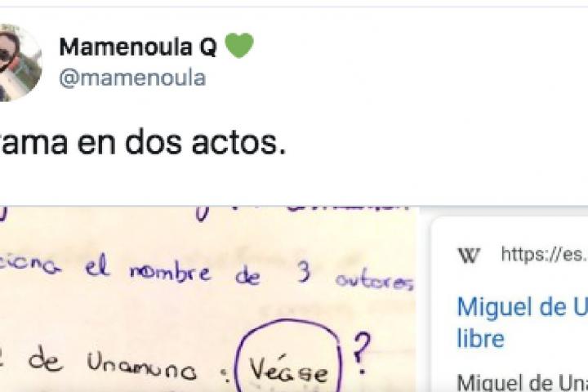The width and height of the screenshot is (588, 392).
Task: Click the https://es. URL text
Action: [544, 255]
